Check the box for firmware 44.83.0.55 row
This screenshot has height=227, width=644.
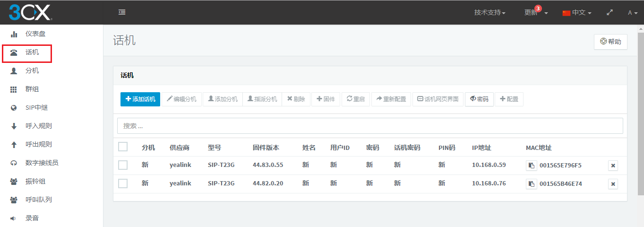[x=123, y=165]
